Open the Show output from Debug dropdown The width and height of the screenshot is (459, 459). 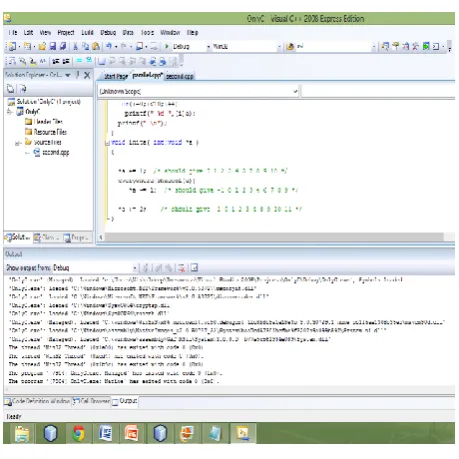click(x=135, y=268)
